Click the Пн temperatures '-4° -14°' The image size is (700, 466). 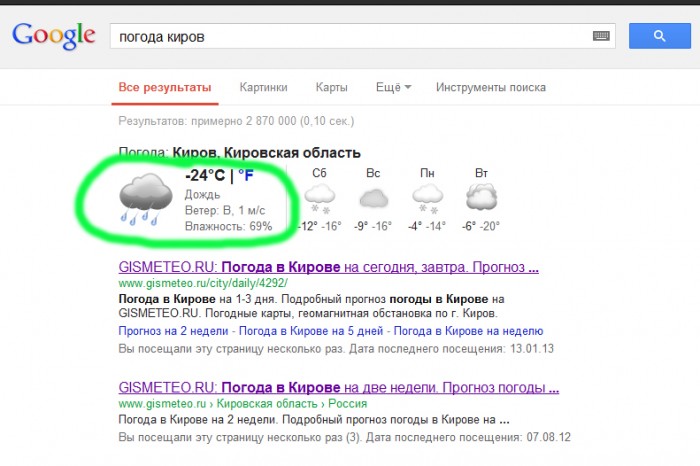(x=427, y=226)
